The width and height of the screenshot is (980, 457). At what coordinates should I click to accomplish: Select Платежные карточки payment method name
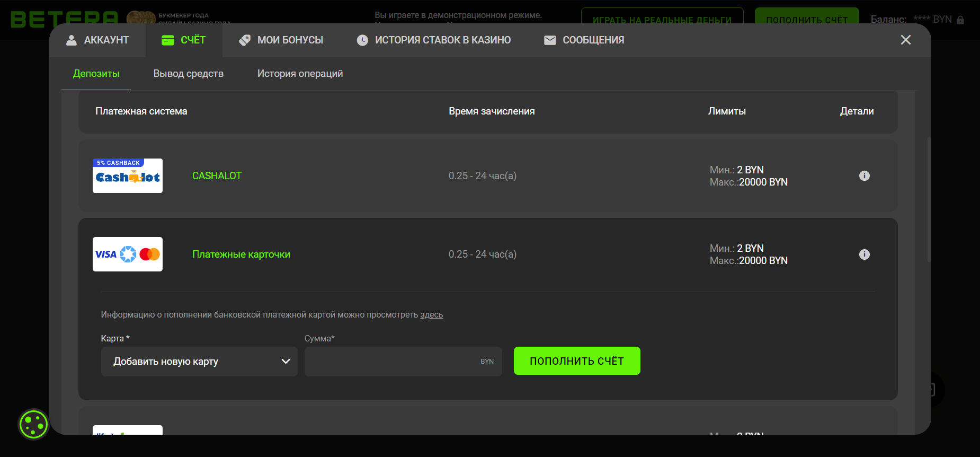point(241,254)
